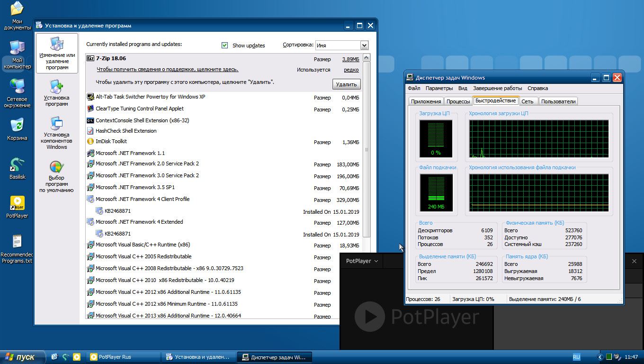The height and width of the screenshot is (364, 644).
Task: Click the Alt-Tab Task Switcher Powertoy icon
Action: [91, 97]
